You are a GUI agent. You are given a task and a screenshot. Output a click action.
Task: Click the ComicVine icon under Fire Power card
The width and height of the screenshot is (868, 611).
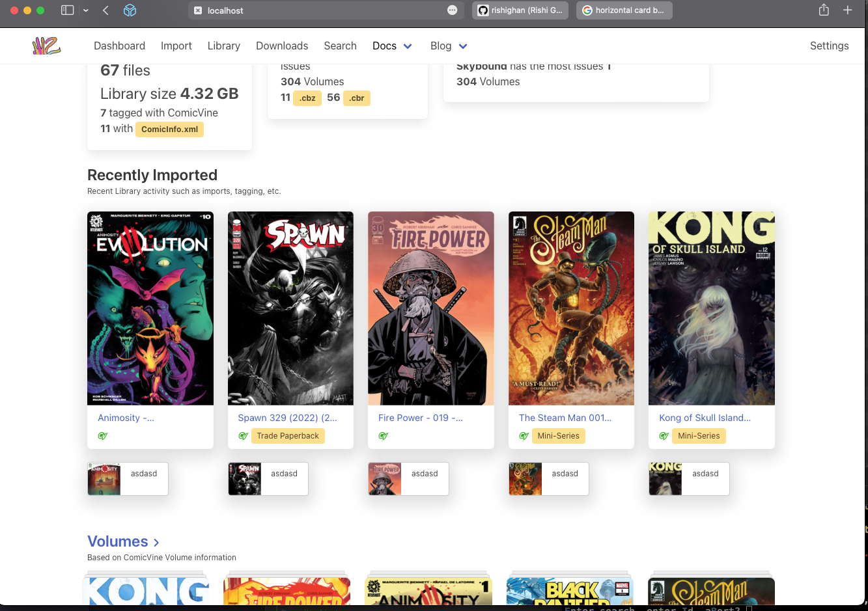pos(384,436)
